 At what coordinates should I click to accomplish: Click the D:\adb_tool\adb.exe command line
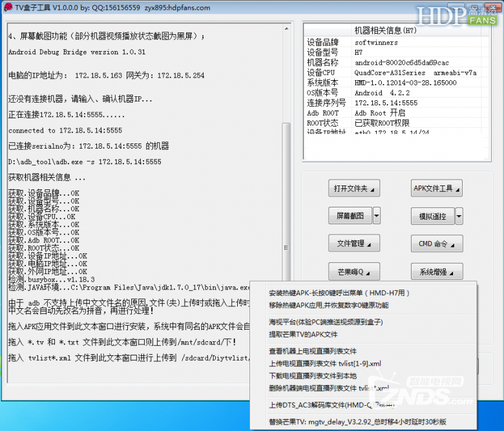tap(85, 162)
